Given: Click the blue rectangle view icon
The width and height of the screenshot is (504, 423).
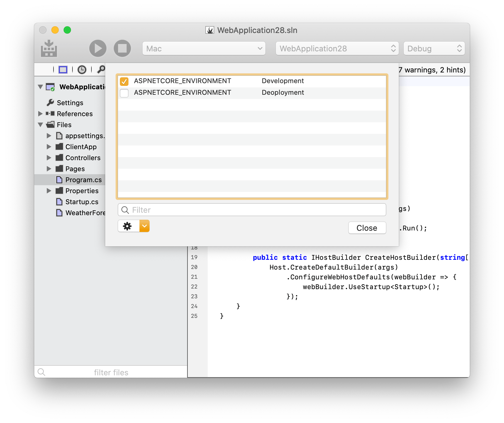Looking at the screenshot, I should [x=63, y=70].
